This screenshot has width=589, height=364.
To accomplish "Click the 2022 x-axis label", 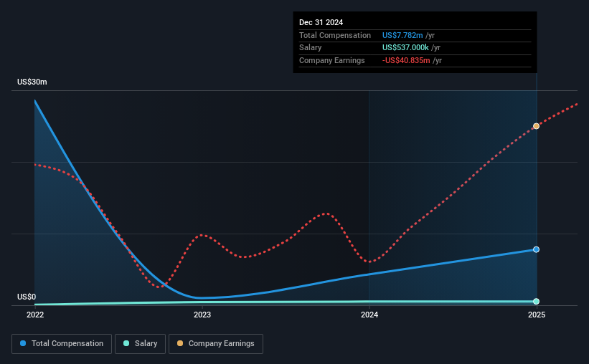I will tap(35, 315).
